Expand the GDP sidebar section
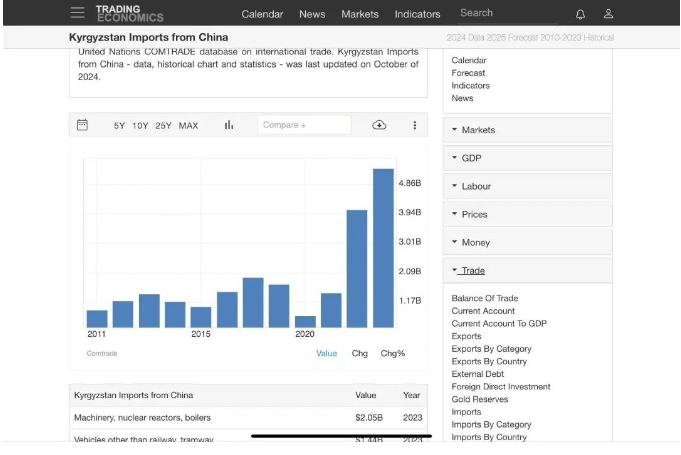Image resolution: width=681 pixels, height=455 pixels. (528, 158)
